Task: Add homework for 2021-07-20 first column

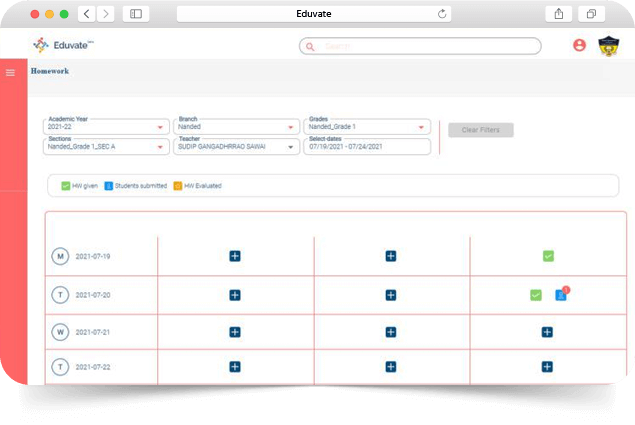Action: [235, 295]
